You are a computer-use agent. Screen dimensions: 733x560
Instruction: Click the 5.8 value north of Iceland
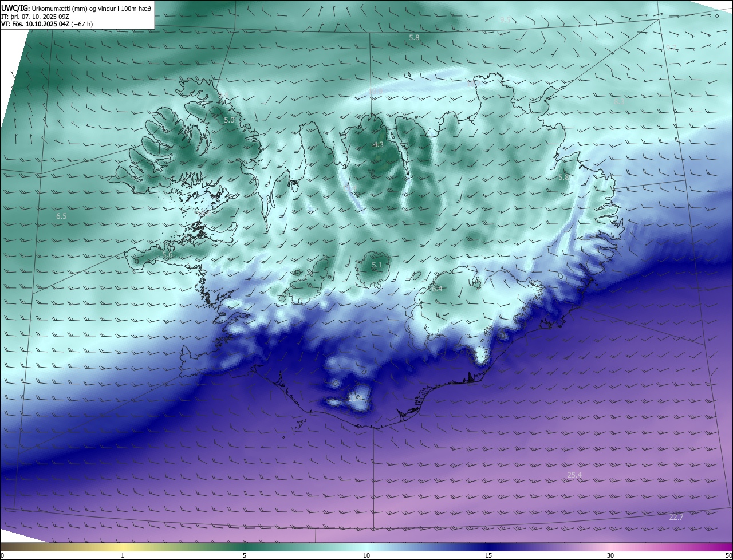point(414,38)
